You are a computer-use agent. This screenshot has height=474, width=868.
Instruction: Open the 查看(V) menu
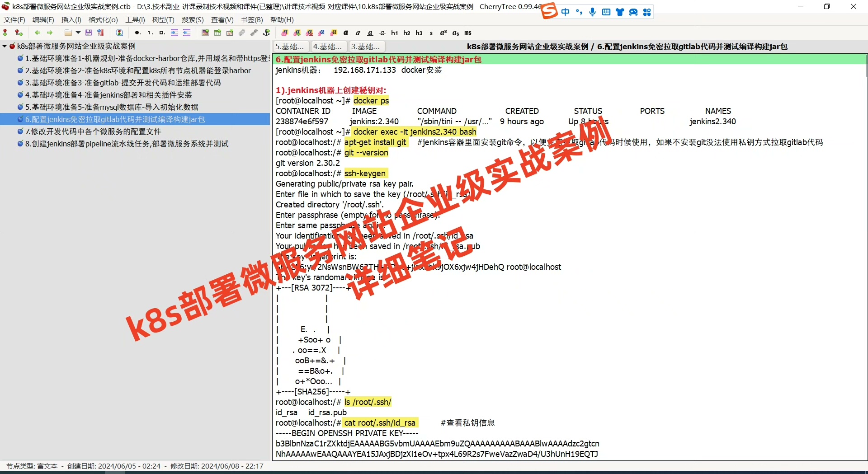coord(222,20)
